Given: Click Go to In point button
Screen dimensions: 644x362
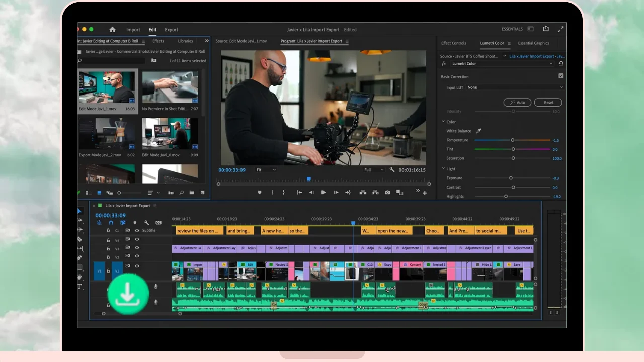Looking at the screenshot, I should [x=299, y=192].
